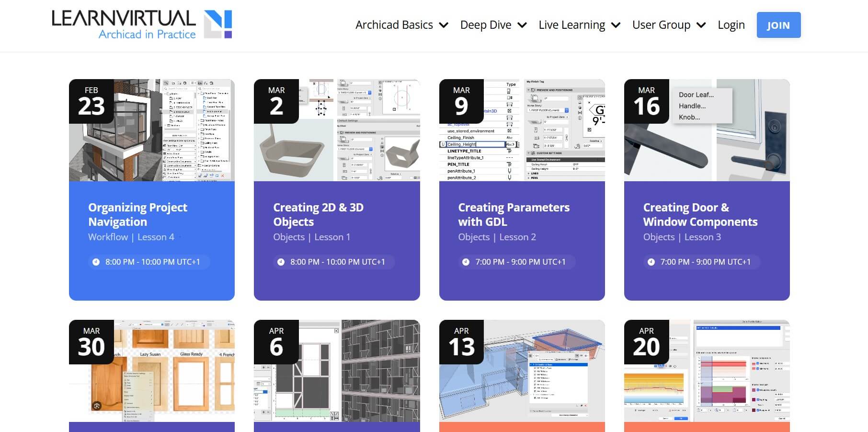Click the 'Workflow | Lesson 4' subtitle

click(131, 237)
